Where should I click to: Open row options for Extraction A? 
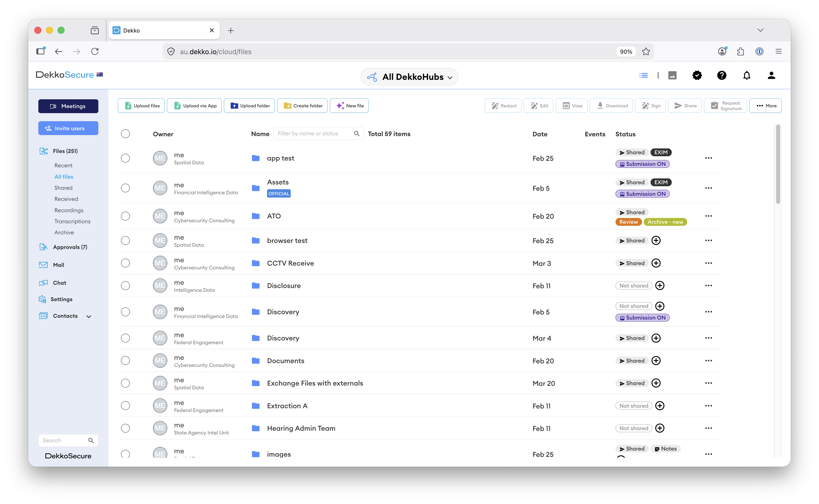click(x=709, y=406)
